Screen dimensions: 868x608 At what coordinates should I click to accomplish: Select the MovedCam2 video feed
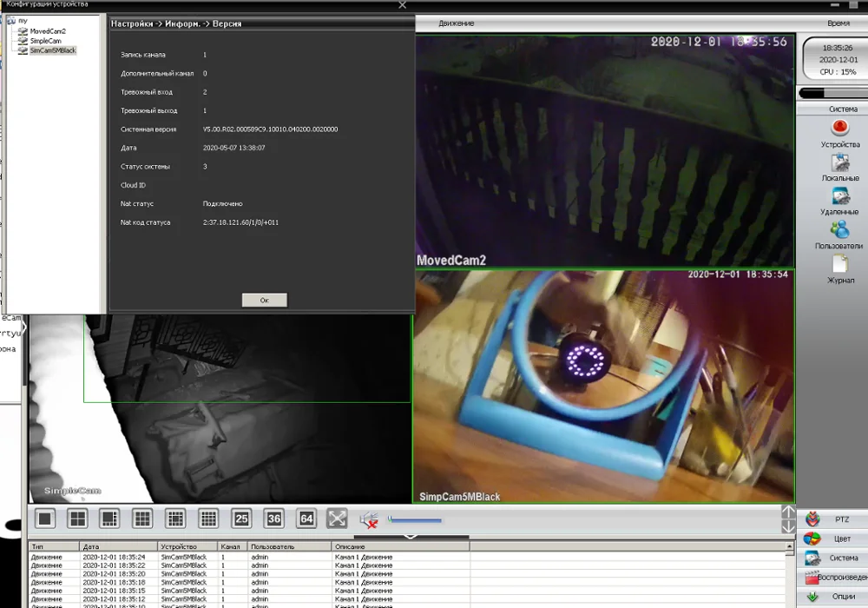pyautogui.click(x=605, y=152)
